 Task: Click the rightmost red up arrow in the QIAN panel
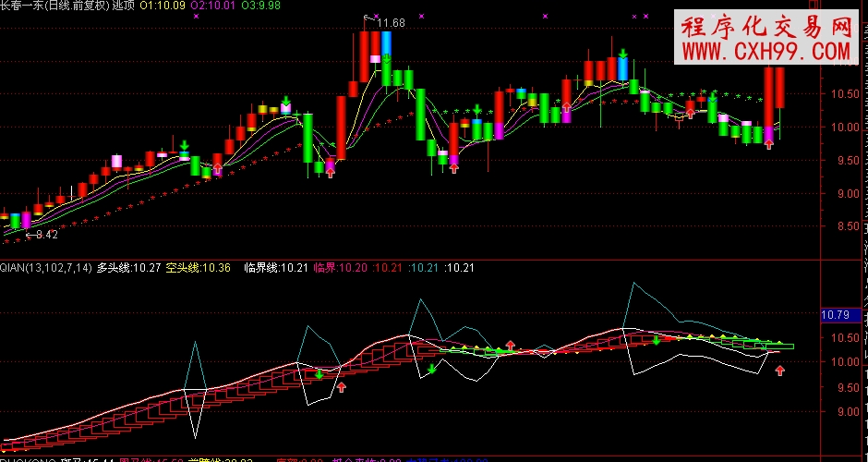(x=779, y=371)
